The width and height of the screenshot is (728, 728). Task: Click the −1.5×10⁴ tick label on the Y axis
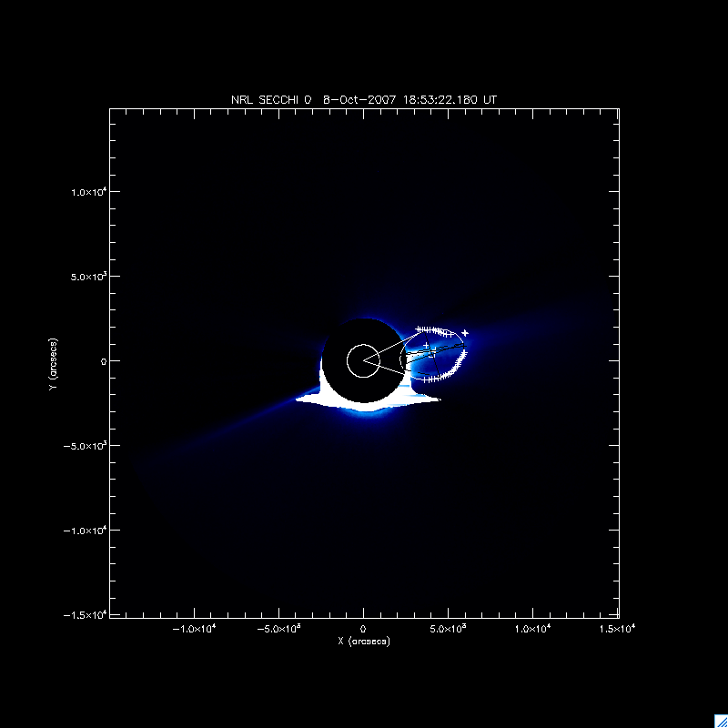click(88, 615)
